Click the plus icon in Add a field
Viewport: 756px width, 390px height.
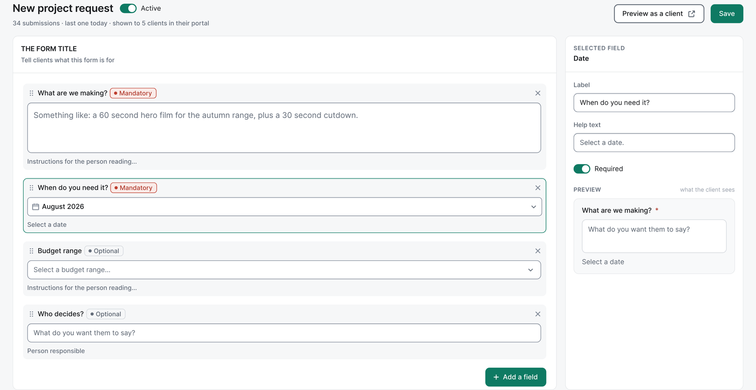pyautogui.click(x=496, y=377)
